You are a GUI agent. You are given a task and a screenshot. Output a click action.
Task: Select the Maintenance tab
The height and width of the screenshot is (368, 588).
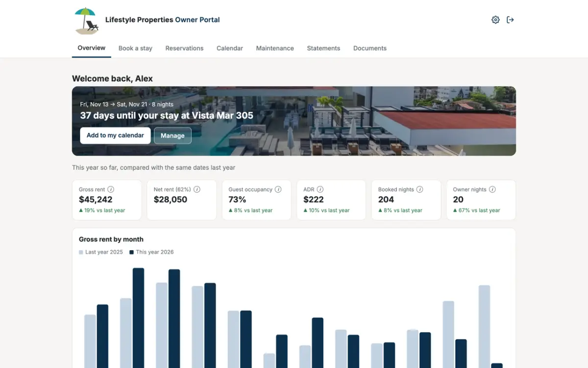coord(275,48)
